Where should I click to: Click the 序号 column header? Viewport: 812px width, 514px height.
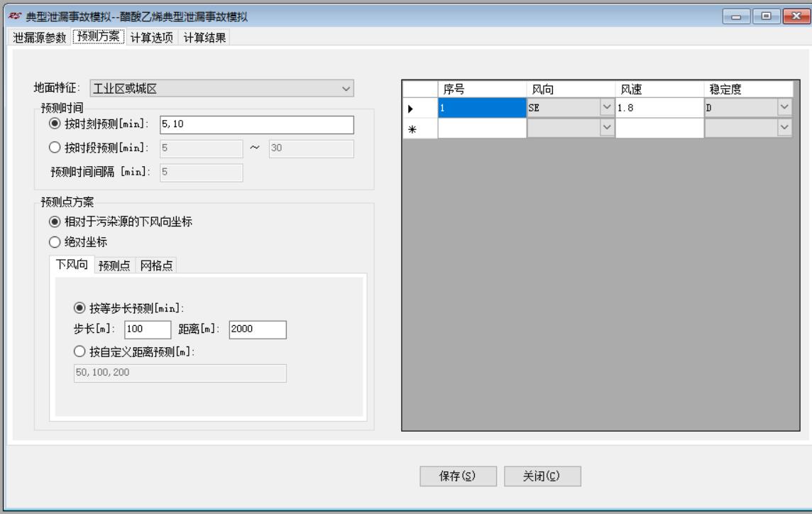coord(482,89)
